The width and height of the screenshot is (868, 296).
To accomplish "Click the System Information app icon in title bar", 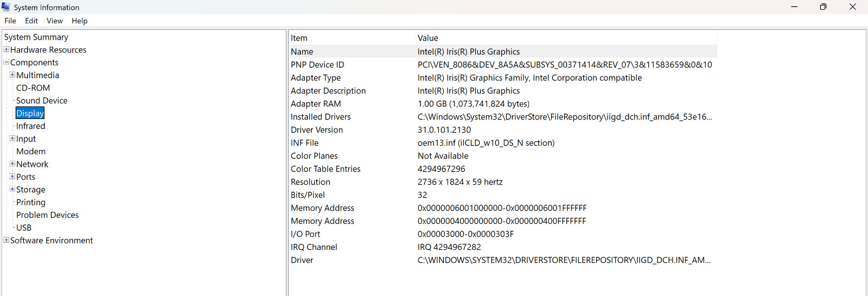I will click(x=6, y=7).
